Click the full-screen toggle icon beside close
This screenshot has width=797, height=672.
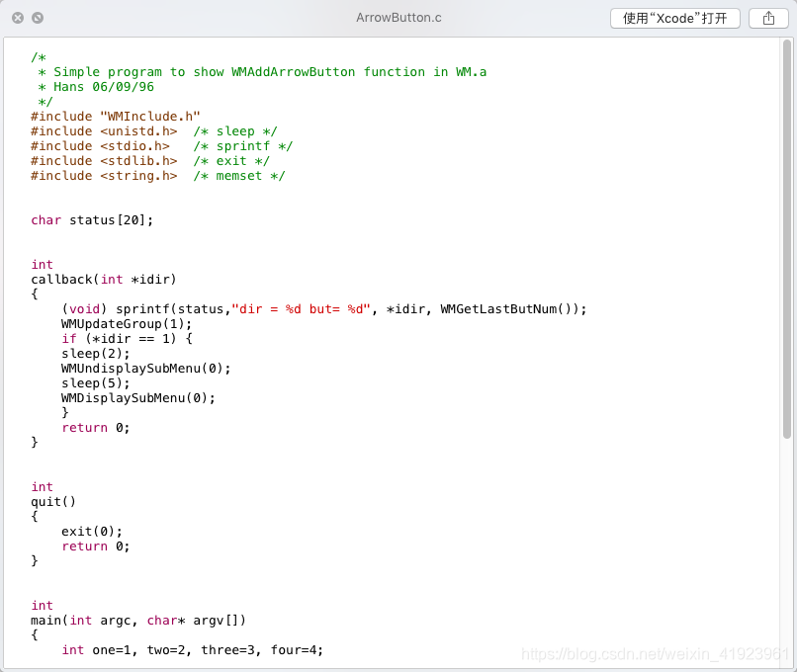coord(38,18)
